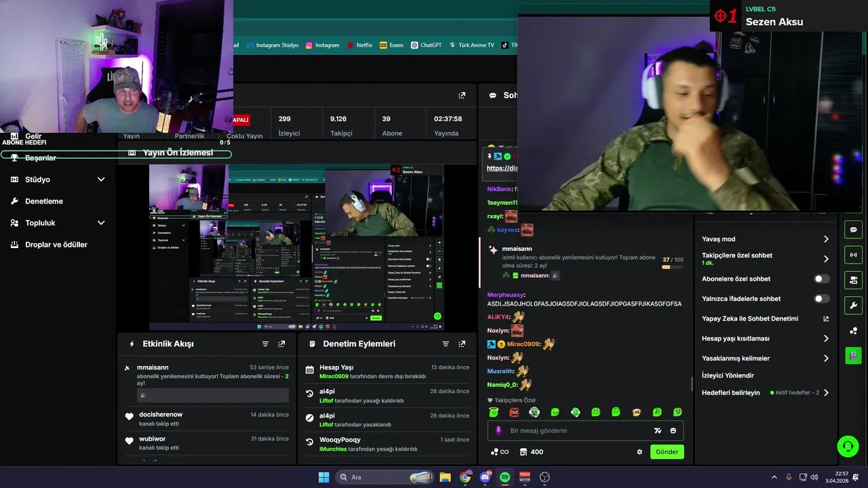Open the Türk Anime TV bookmark
Image resolution: width=868 pixels, height=488 pixels.
[471, 45]
